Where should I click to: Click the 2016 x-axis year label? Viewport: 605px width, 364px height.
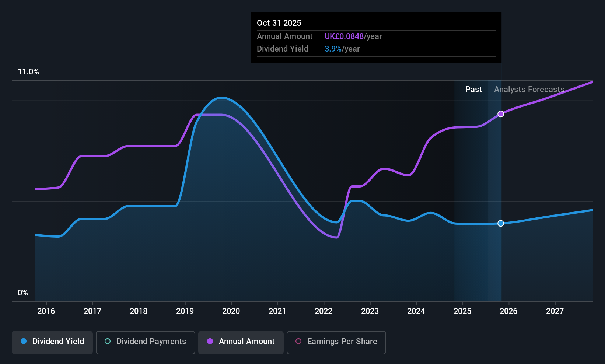[x=46, y=311]
